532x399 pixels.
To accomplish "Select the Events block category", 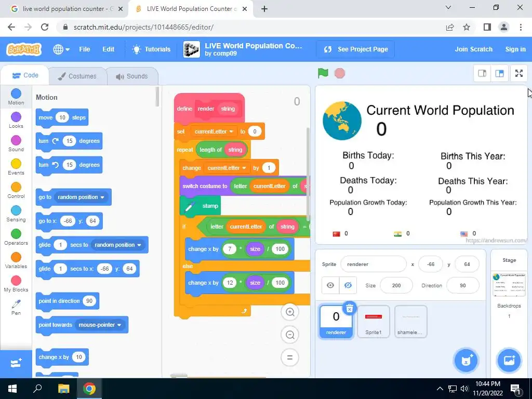I will coord(16,167).
